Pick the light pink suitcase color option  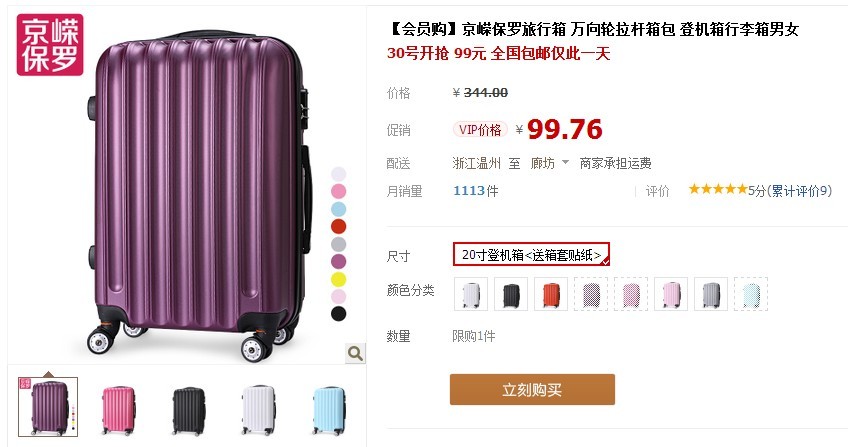pos(671,294)
